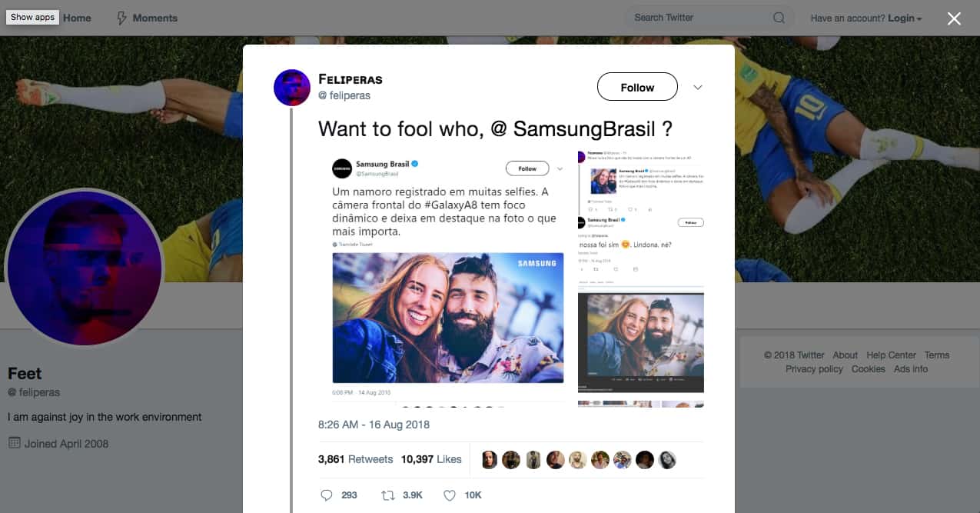Like the tweet with heart icon

450,495
